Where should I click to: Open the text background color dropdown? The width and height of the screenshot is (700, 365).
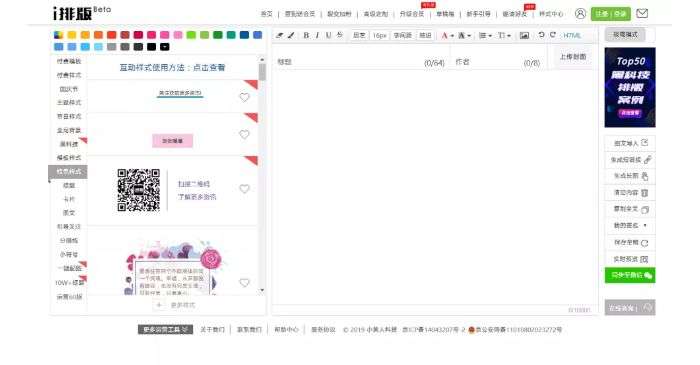pos(464,35)
